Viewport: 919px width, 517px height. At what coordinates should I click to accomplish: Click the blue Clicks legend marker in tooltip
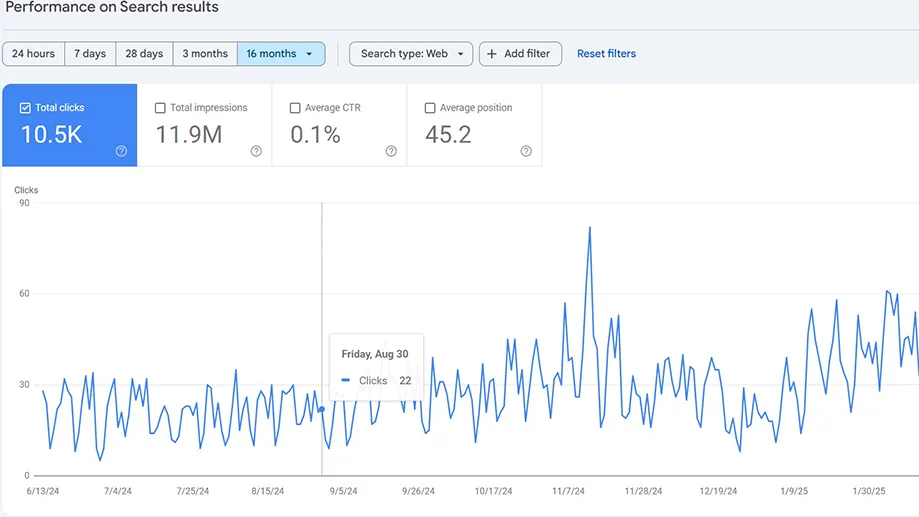coord(346,381)
